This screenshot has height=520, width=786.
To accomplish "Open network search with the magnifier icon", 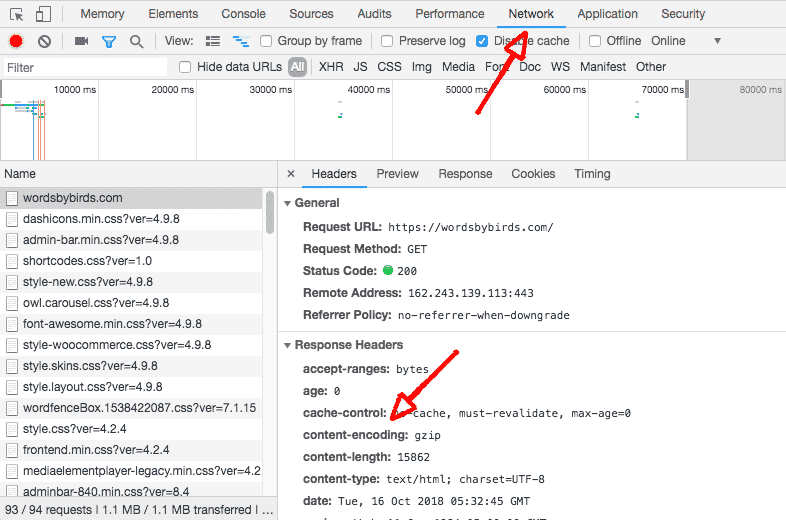I will pos(136,41).
